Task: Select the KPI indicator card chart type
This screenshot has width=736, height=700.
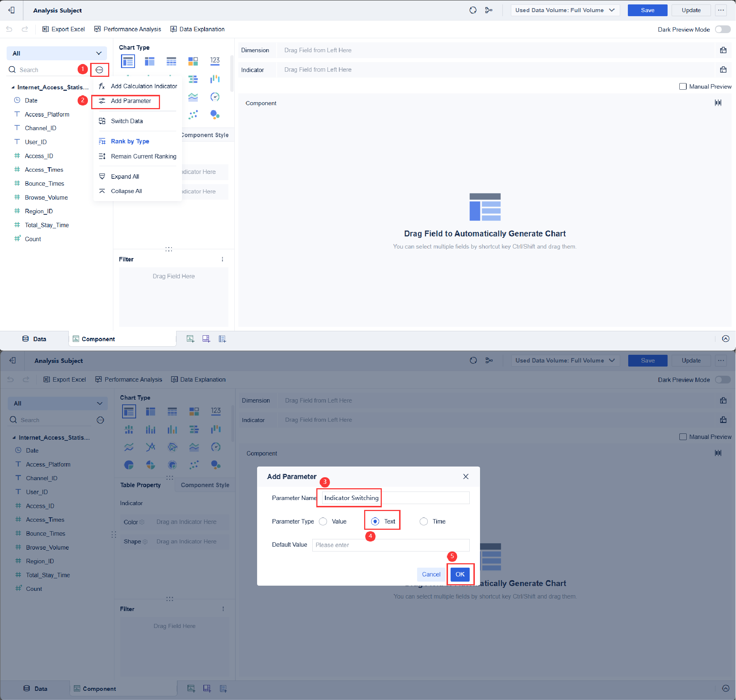Action: pos(214,61)
